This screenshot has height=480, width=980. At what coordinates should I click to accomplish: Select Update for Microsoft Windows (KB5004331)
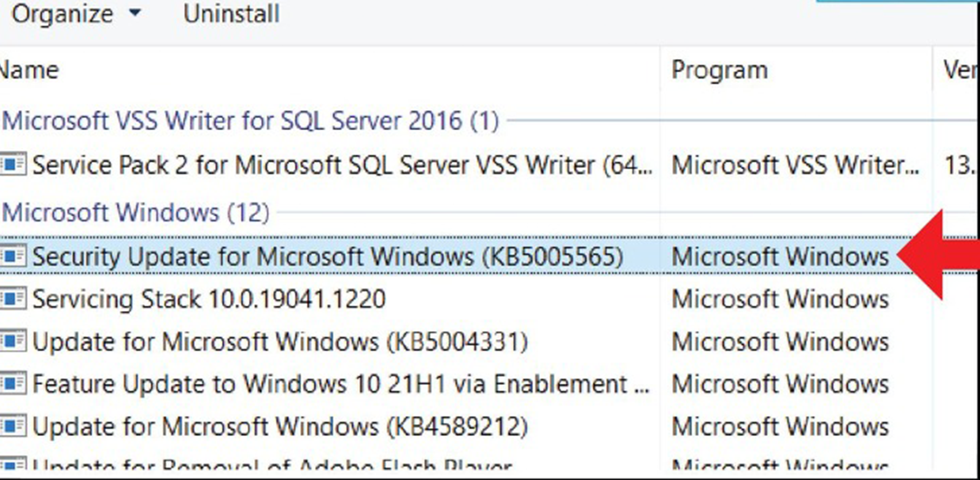click(x=280, y=342)
